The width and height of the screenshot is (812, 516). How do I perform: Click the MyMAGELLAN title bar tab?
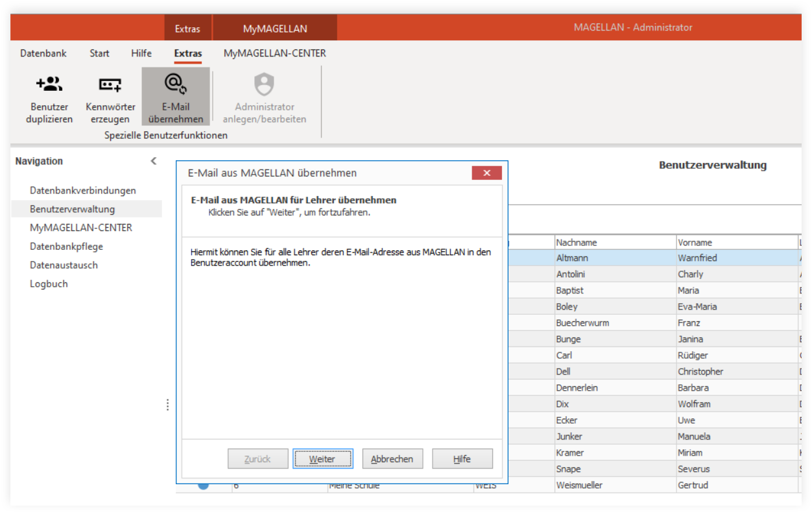click(275, 29)
